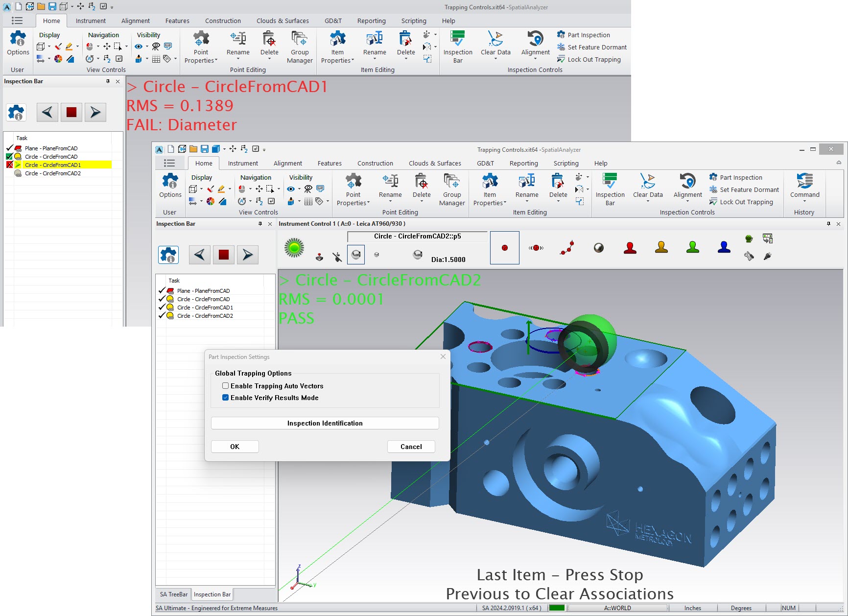The image size is (848, 616).
Task: Advance to next task in front Inspection Bar
Action: pyautogui.click(x=248, y=255)
